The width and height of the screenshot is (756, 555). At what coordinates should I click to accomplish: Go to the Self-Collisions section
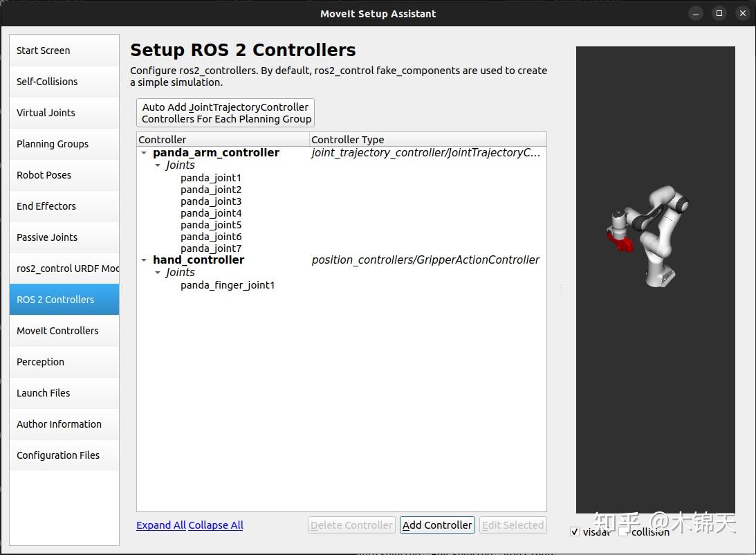pyautogui.click(x=46, y=82)
